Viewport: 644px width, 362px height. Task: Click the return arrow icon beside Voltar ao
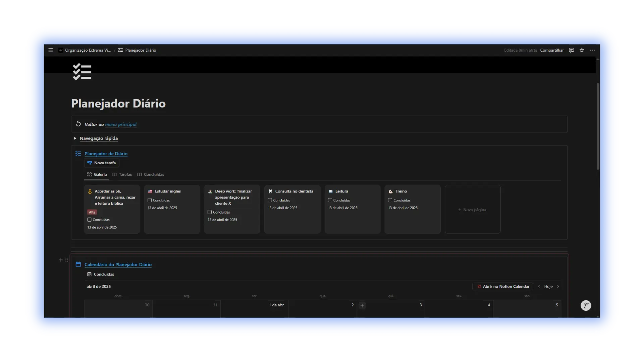pyautogui.click(x=78, y=124)
